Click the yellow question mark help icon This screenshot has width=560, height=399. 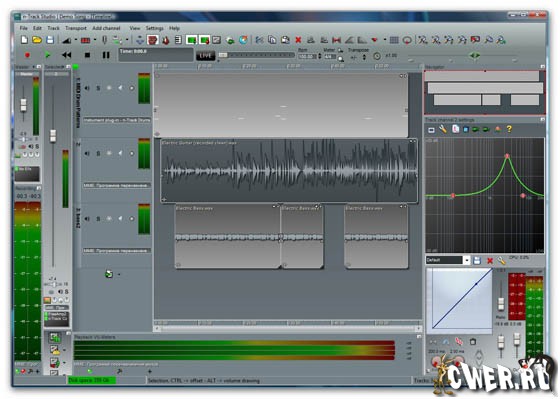[509, 129]
